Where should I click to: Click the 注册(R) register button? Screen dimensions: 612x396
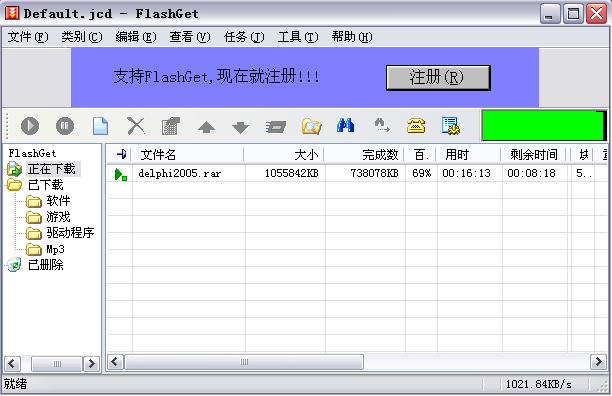(x=438, y=78)
